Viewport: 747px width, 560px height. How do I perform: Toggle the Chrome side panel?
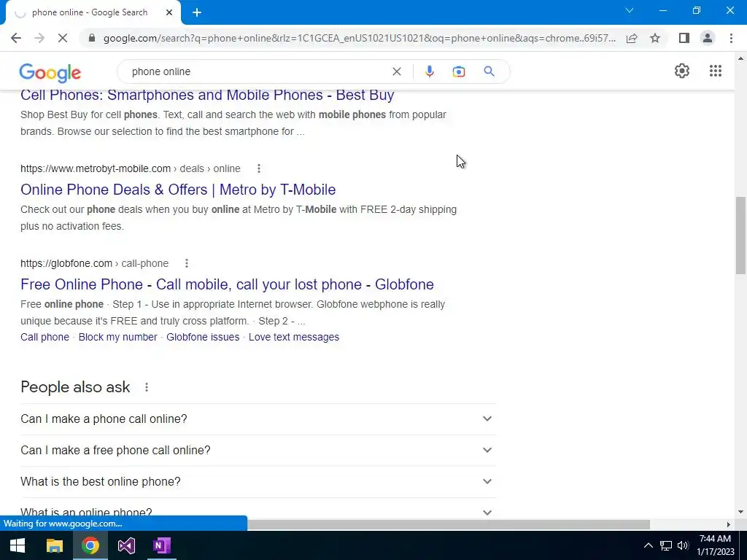coord(684,38)
